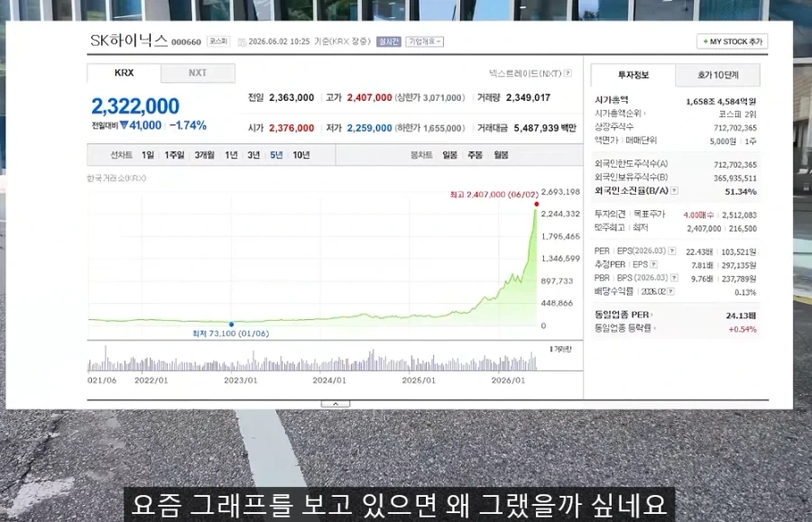The width and height of the screenshot is (812, 522).
Task: Click the 동일업종 PER value 24.13배
Action: (741, 315)
